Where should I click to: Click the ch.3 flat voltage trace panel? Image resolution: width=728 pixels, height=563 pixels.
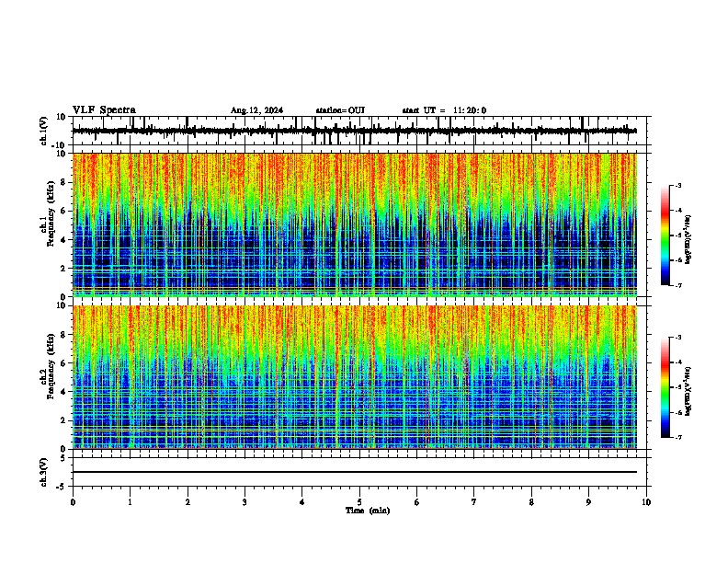pyautogui.click(x=359, y=472)
